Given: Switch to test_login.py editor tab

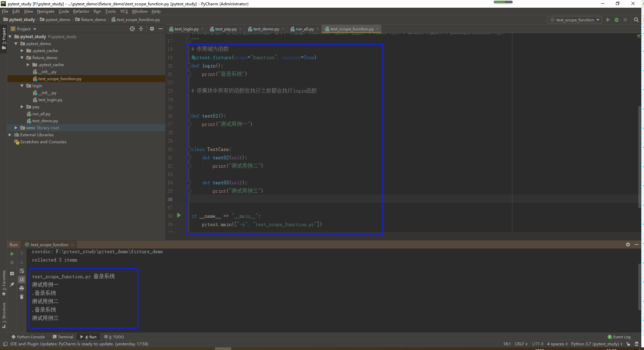Looking at the screenshot, I should click(x=186, y=29).
